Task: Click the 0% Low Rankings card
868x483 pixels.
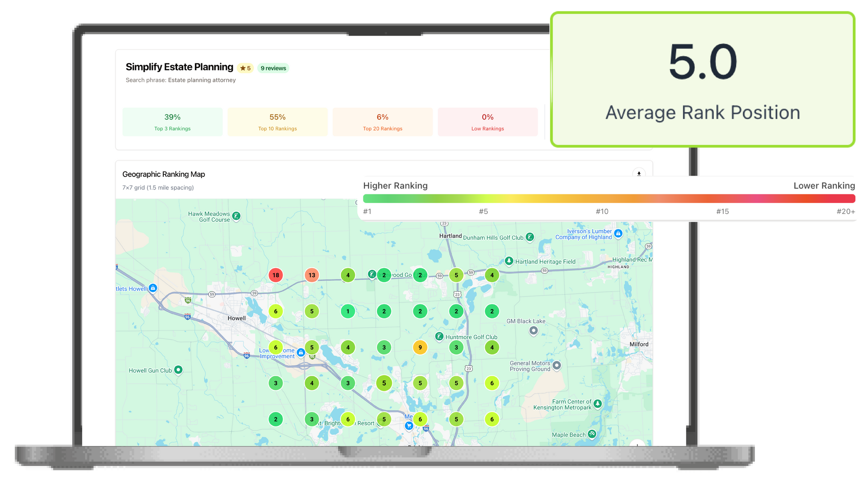Action: pyautogui.click(x=488, y=122)
